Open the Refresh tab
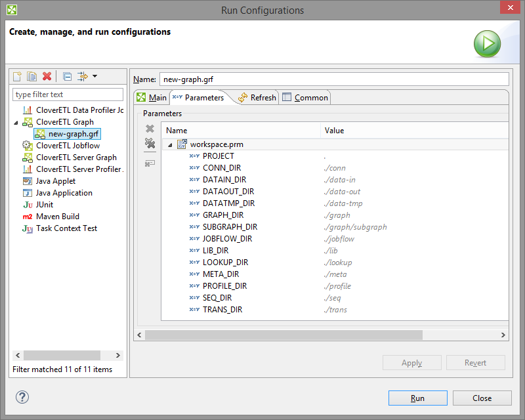This screenshot has width=525, height=420. [257, 98]
